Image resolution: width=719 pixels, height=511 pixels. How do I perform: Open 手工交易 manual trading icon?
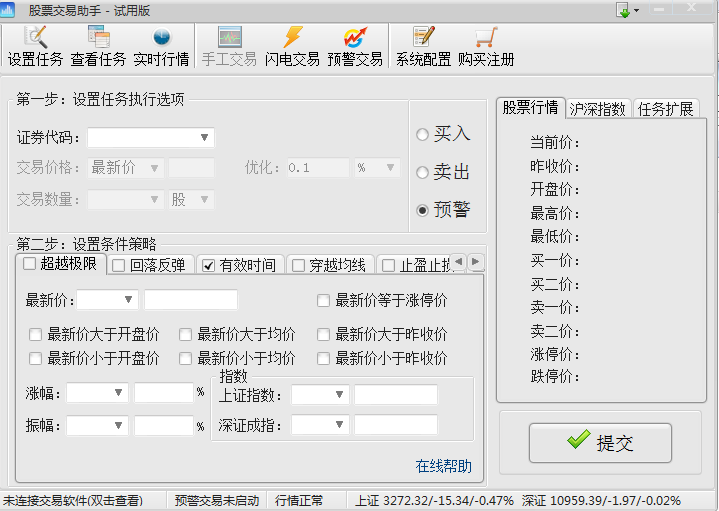click(x=229, y=46)
